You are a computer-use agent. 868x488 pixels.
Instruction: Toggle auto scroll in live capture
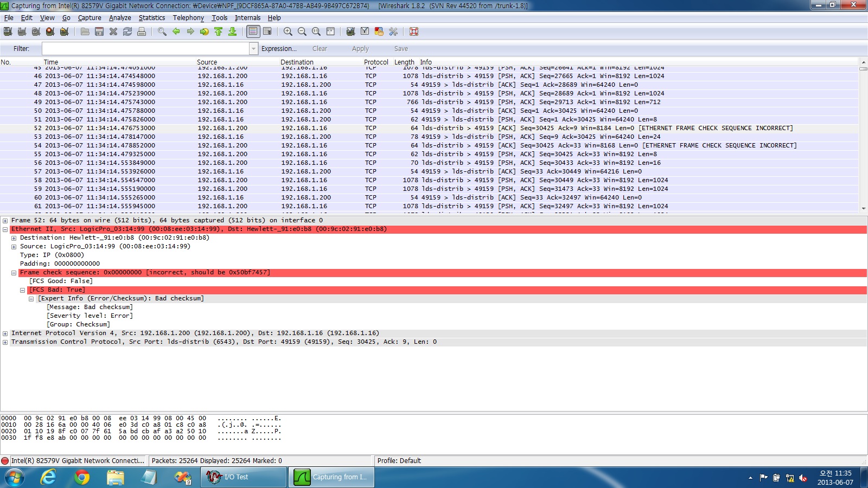[x=267, y=31]
